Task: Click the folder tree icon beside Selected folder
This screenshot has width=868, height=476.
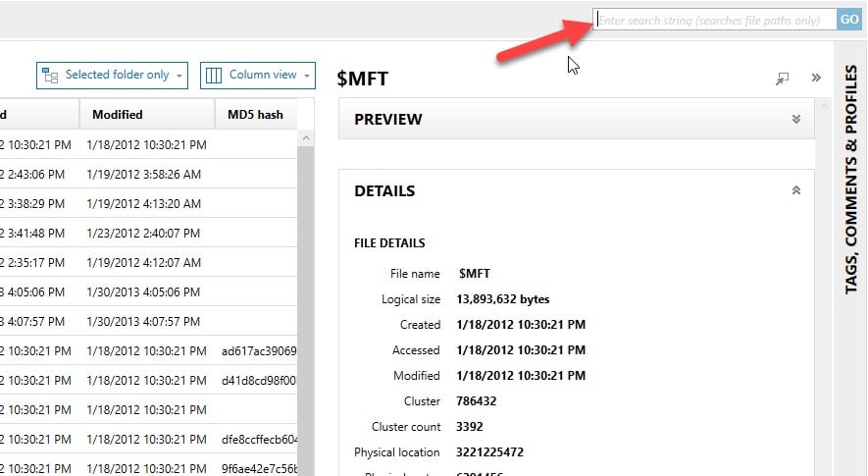Action: [x=50, y=76]
